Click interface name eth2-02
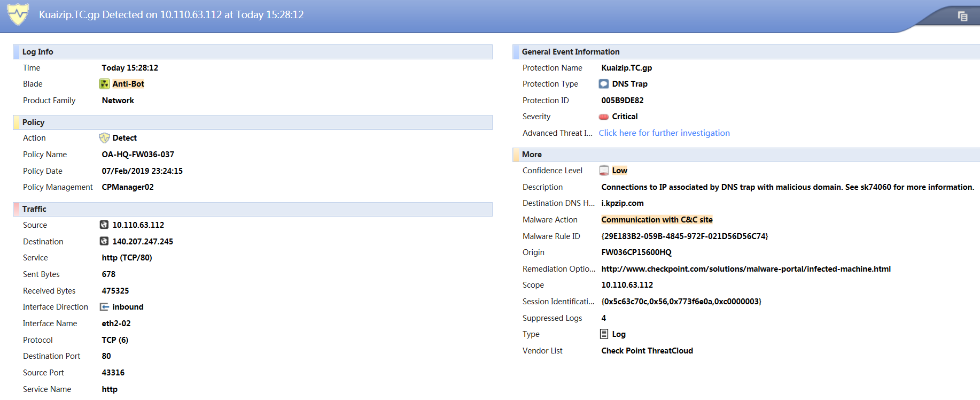Viewport: 980px width, 400px height. pyautogui.click(x=116, y=324)
